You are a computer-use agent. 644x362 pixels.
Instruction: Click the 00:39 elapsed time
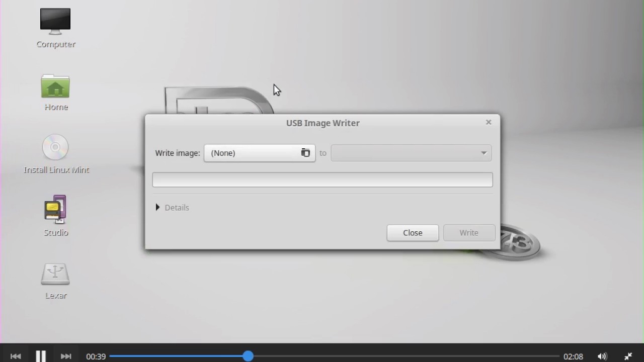tap(96, 356)
